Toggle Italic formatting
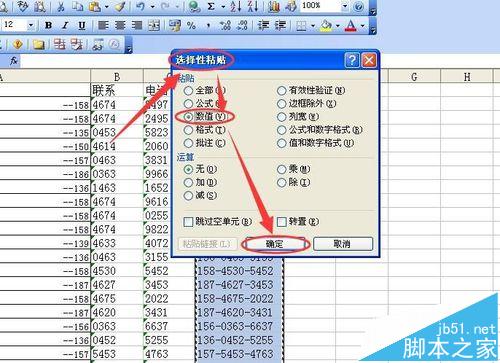This screenshot has height=363, width=500. coord(65,25)
